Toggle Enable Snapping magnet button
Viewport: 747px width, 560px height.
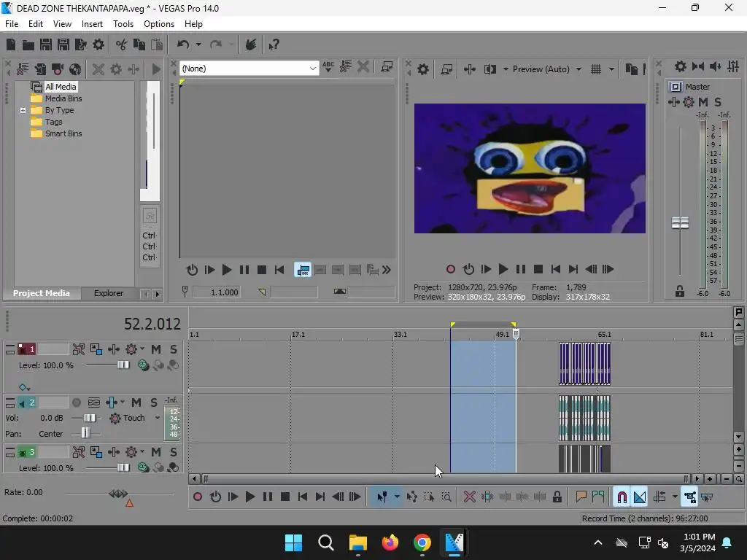[x=622, y=497]
